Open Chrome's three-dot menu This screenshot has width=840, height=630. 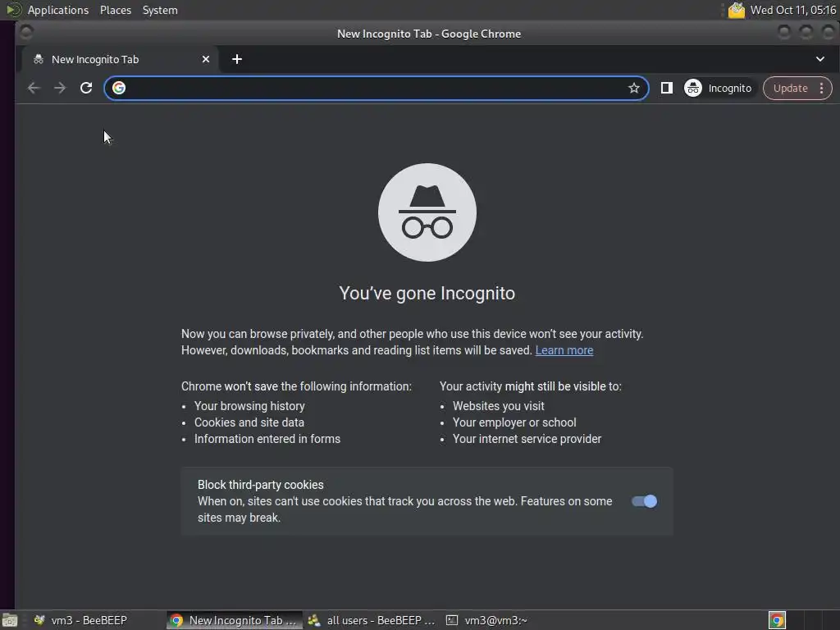coord(821,88)
